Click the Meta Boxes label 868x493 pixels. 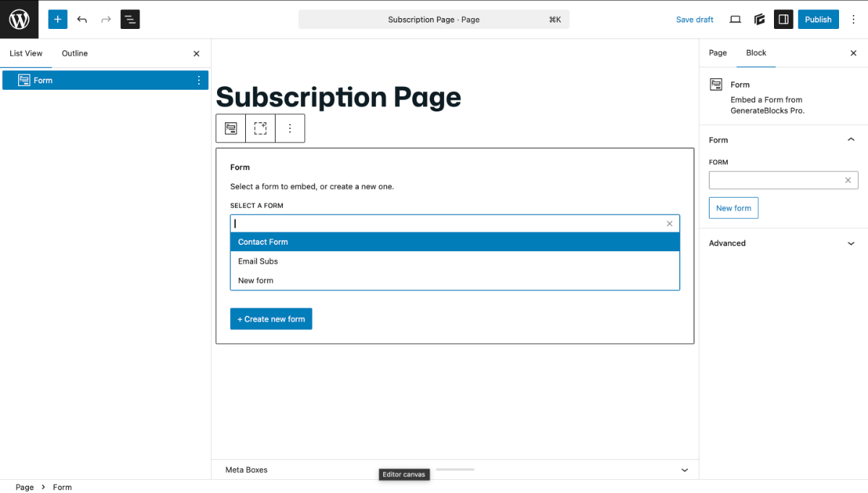pos(247,470)
